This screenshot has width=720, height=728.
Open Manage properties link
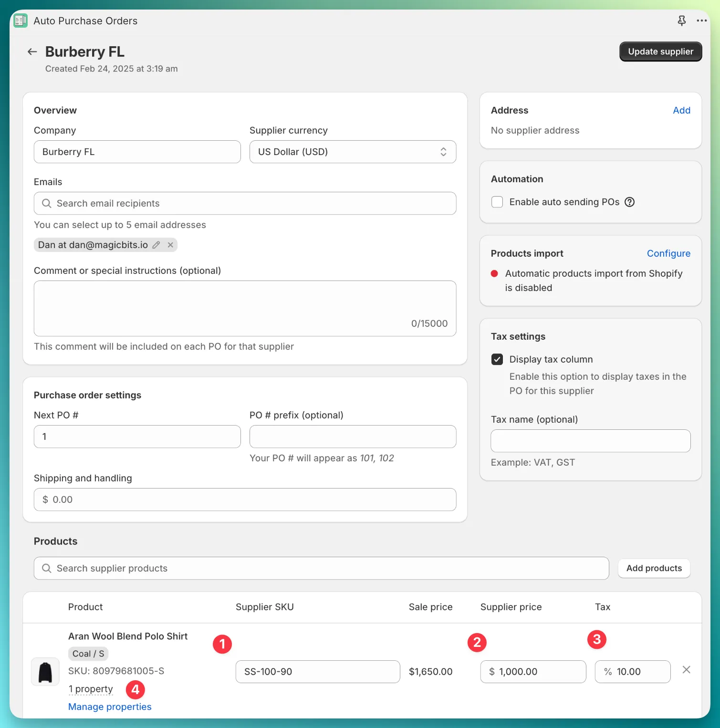tap(110, 707)
